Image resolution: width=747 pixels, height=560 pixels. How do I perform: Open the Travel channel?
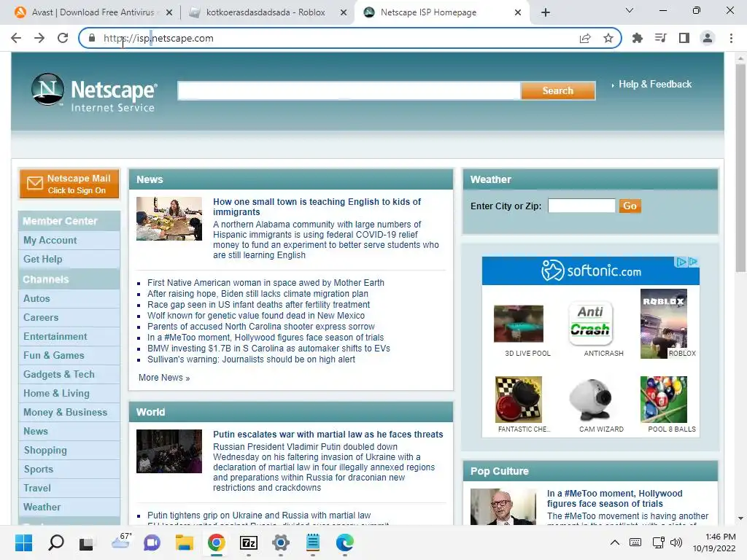click(x=37, y=489)
